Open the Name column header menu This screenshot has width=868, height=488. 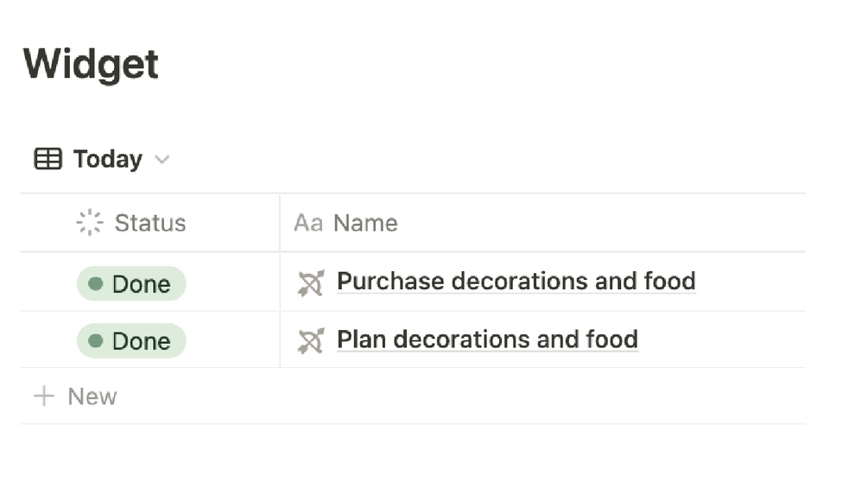365,223
